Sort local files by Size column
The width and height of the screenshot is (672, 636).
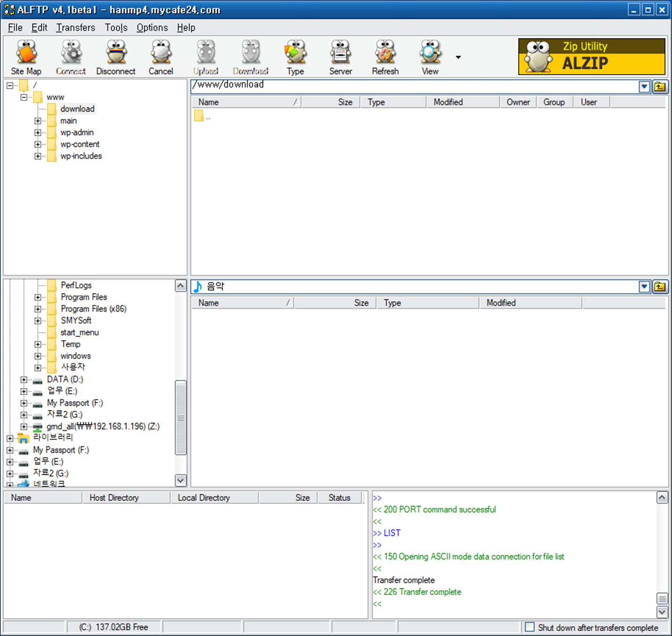coord(335,303)
